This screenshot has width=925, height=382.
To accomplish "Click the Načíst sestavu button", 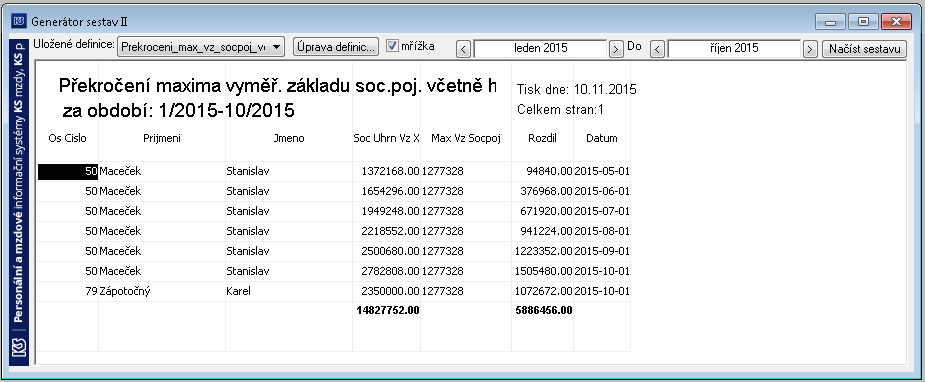I will 864,48.
